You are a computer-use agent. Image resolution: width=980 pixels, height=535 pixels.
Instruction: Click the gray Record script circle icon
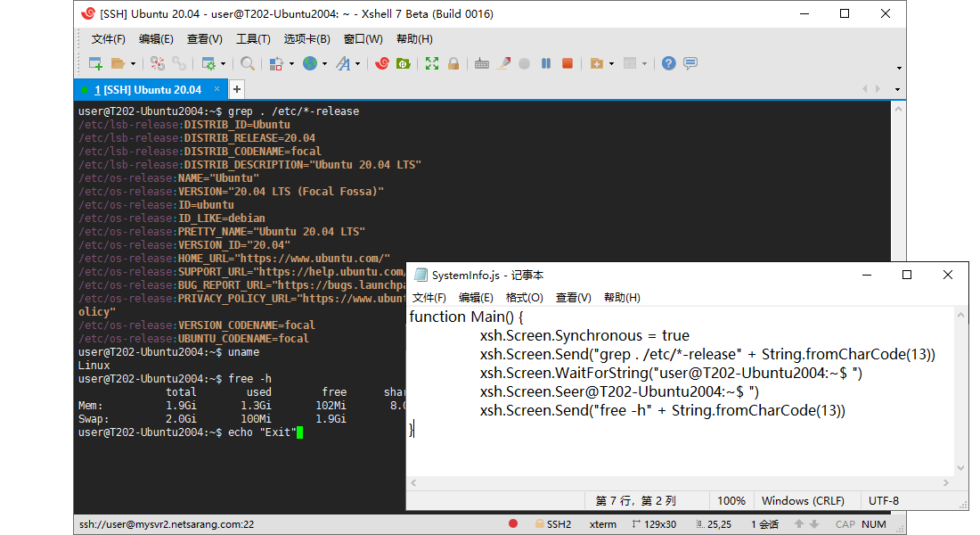pos(525,63)
